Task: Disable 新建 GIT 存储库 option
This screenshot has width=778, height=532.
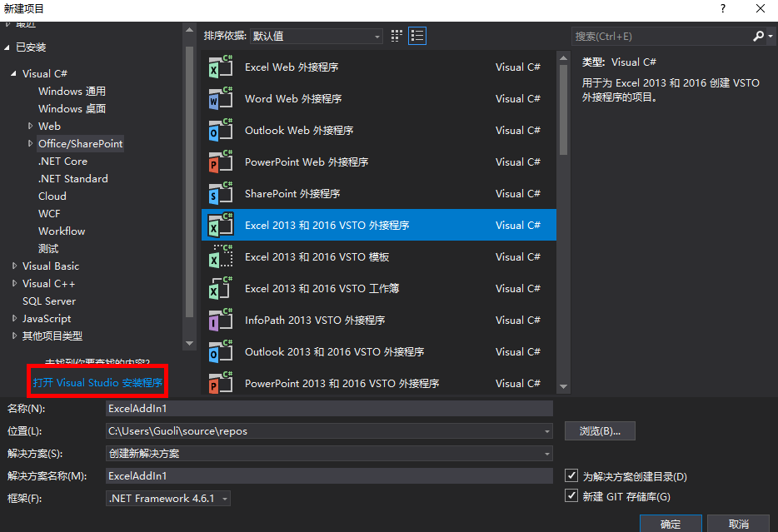Action: coord(573,496)
